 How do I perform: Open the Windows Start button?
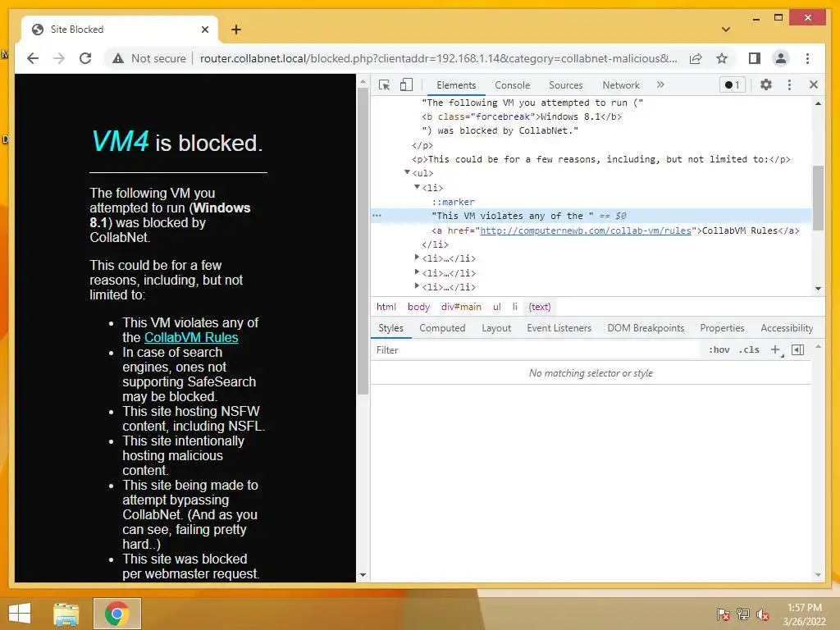click(x=20, y=614)
